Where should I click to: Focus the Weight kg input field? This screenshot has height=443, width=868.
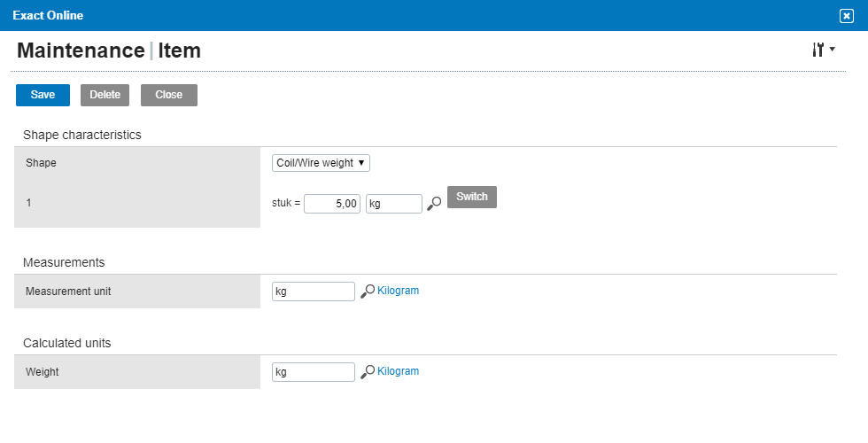[x=314, y=372]
